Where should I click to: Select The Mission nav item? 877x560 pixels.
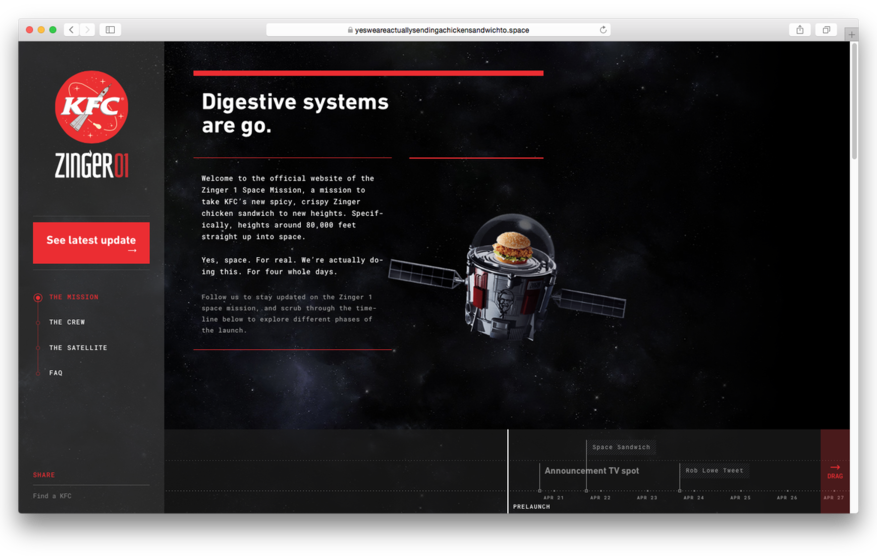pos(74,297)
